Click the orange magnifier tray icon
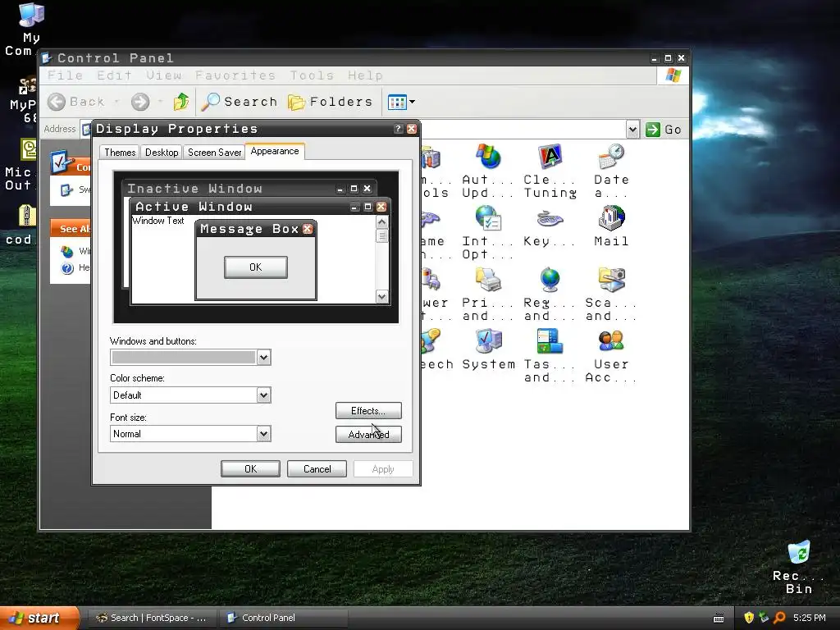 point(779,618)
